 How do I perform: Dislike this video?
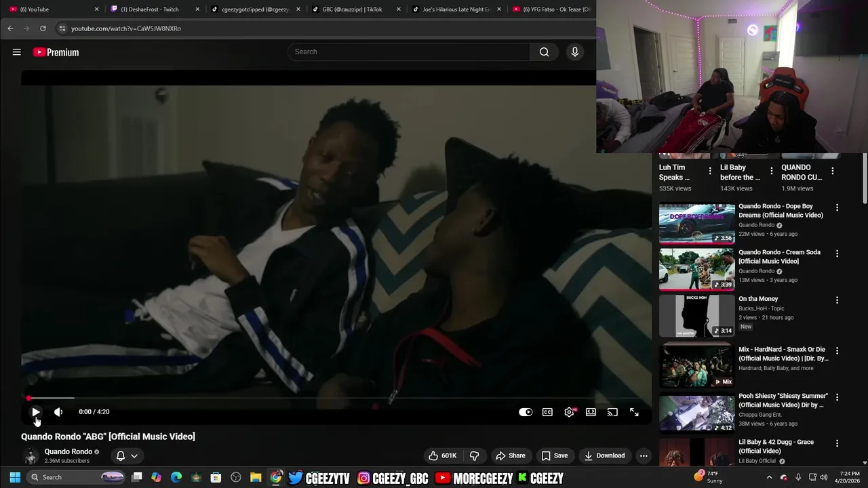(475, 455)
